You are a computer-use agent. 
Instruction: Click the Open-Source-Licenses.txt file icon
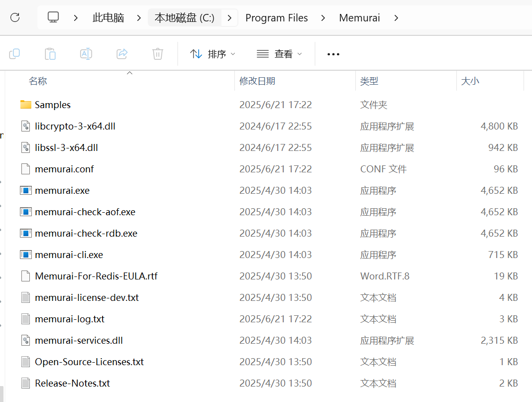click(x=26, y=361)
